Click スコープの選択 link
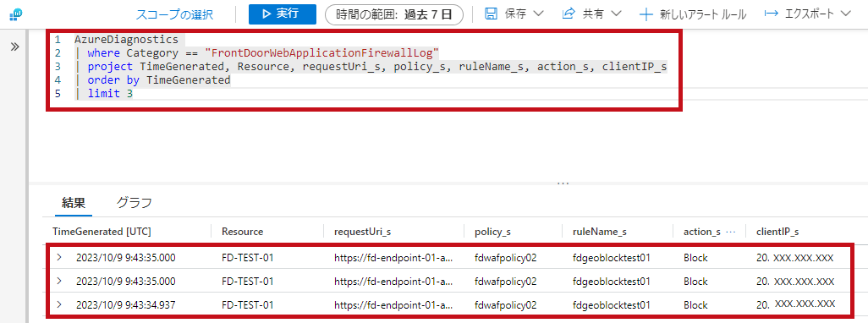868x323 pixels. click(174, 14)
